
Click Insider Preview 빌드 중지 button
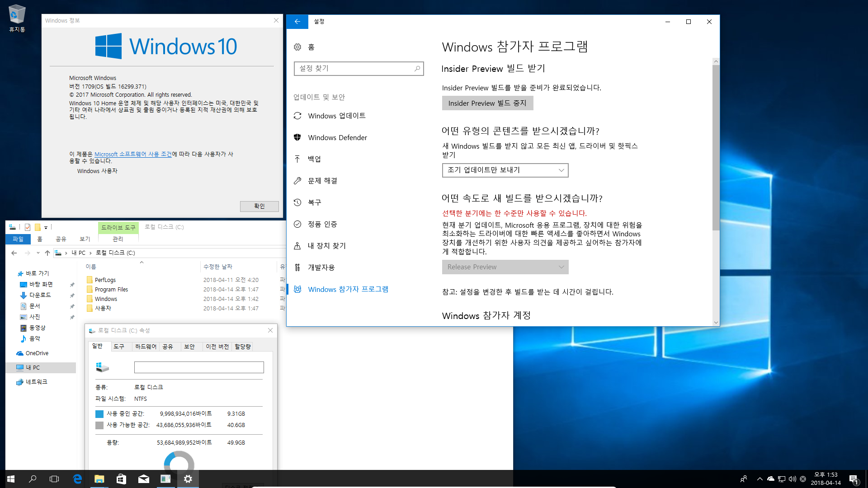pyautogui.click(x=487, y=103)
